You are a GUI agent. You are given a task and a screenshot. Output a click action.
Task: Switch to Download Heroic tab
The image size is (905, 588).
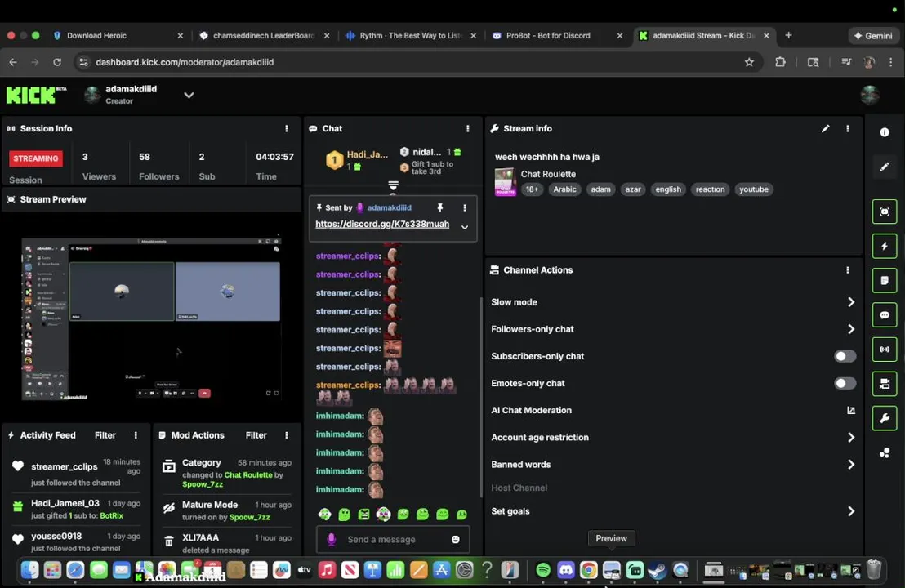coord(118,35)
